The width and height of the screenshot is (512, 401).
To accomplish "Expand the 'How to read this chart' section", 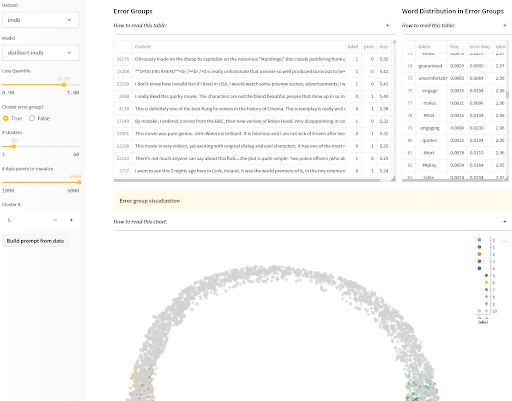I will (313, 222).
